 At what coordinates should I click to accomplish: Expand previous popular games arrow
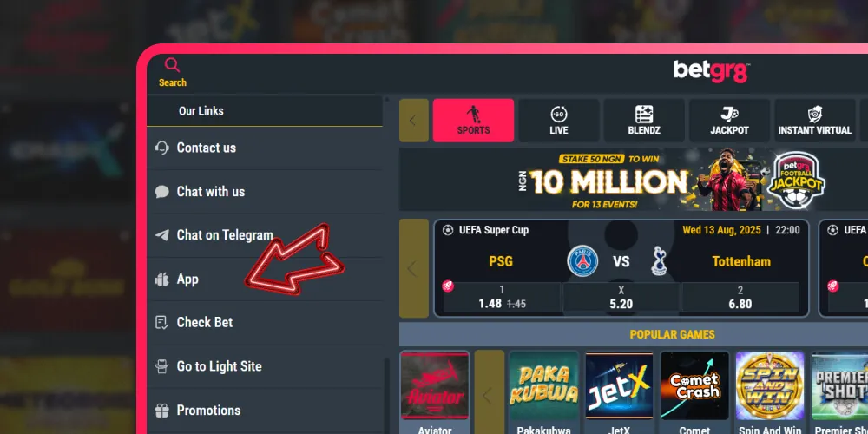click(x=489, y=395)
